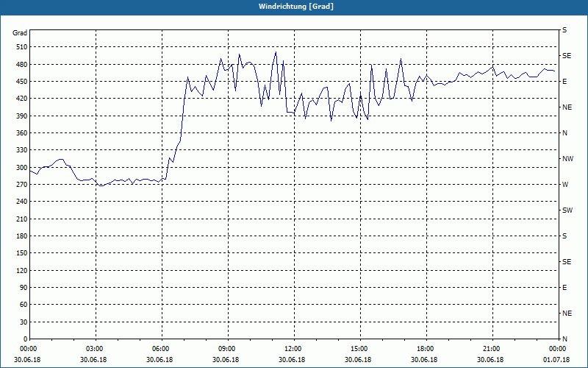
Task: Select the N compass label level with 0
Action: click(x=564, y=339)
